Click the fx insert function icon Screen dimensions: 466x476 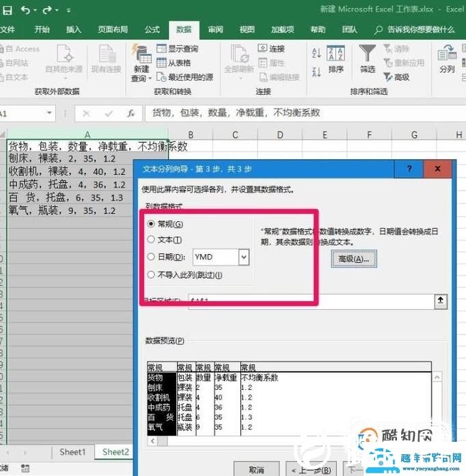pyautogui.click(x=131, y=113)
